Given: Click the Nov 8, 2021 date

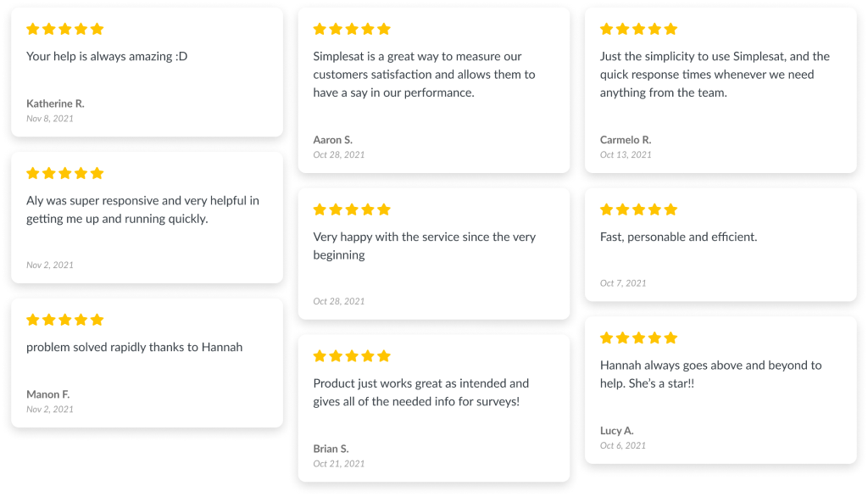Looking at the screenshot, I should (x=50, y=119).
